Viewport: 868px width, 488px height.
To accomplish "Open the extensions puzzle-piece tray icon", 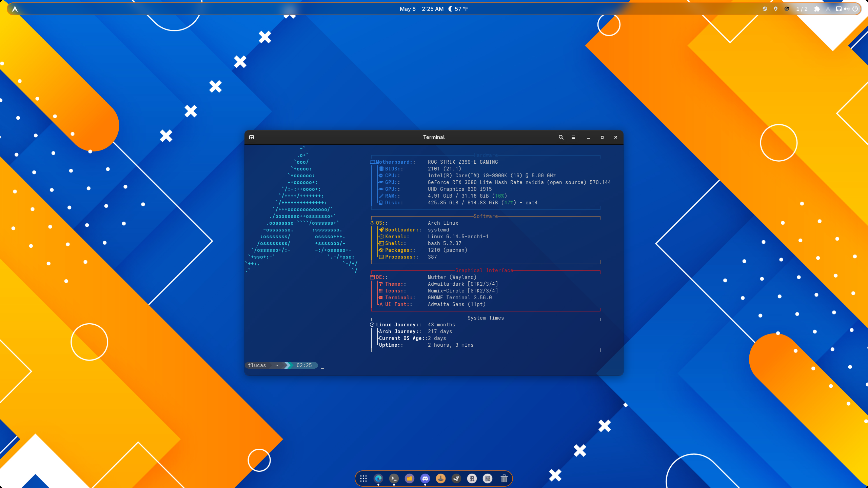I will [817, 9].
